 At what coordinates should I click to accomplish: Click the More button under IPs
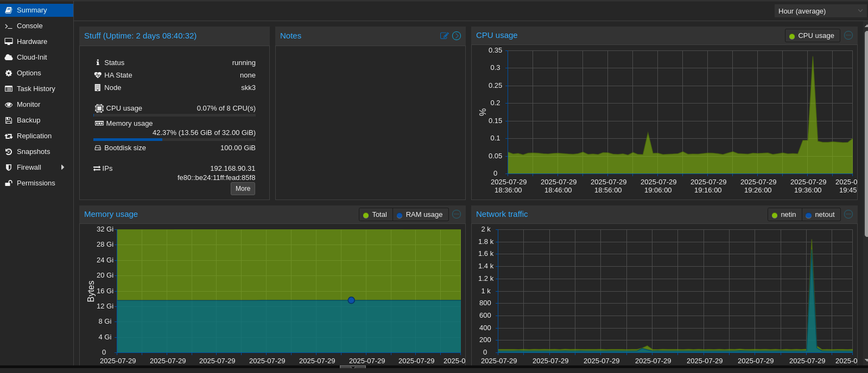coord(243,189)
